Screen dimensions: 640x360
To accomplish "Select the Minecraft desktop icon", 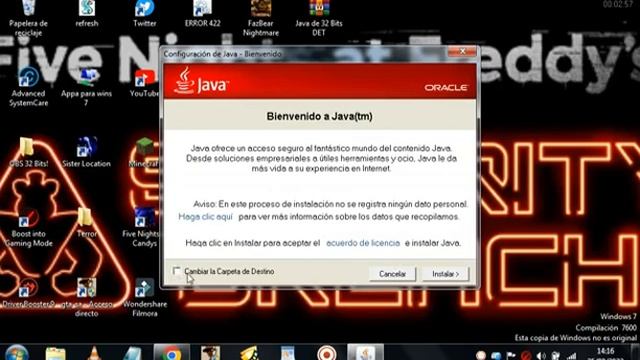I will click(144, 153).
